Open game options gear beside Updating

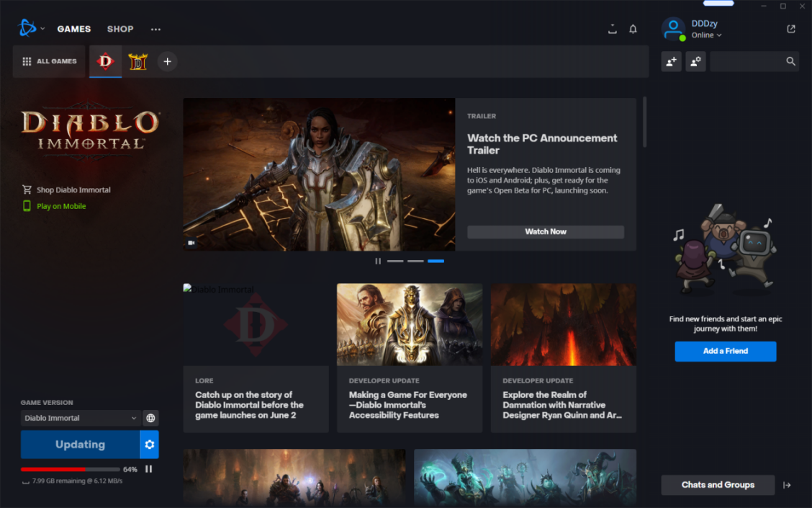(150, 445)
